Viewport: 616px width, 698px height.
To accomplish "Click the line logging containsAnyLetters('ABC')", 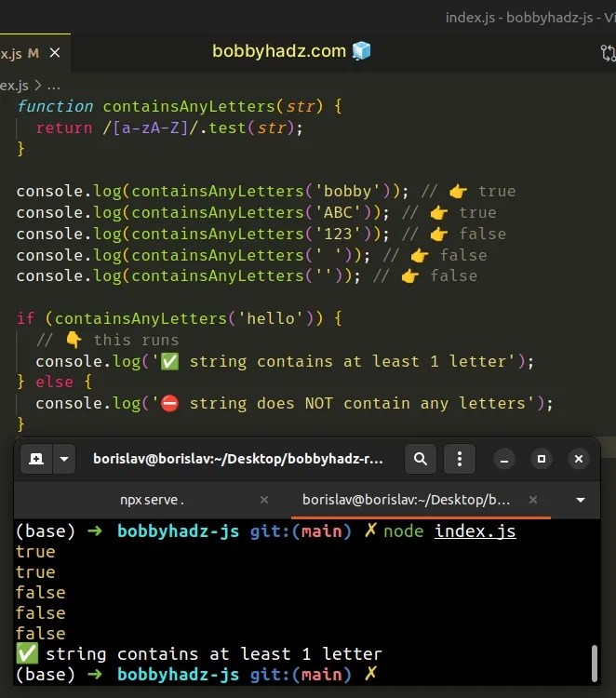I will (x=257, y=213).
